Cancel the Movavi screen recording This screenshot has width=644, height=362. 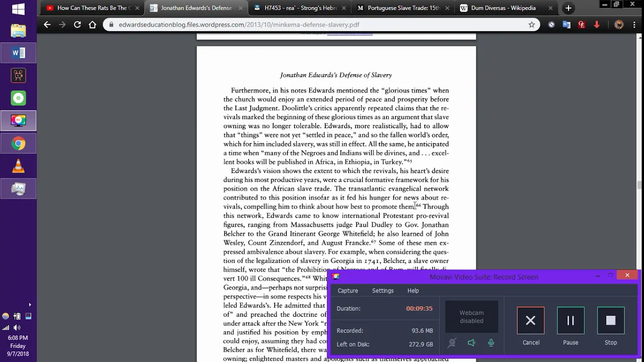pyautogui.click(x=531, y=320)
